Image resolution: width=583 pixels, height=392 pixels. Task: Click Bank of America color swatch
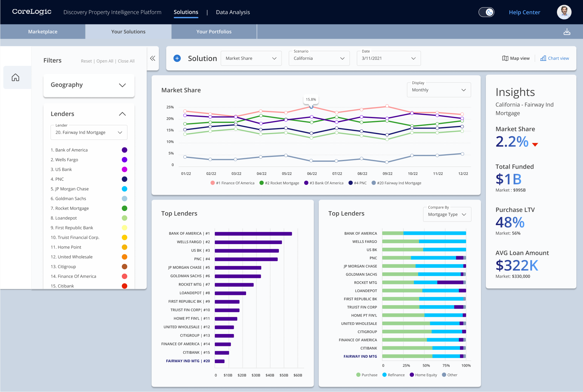124,150
